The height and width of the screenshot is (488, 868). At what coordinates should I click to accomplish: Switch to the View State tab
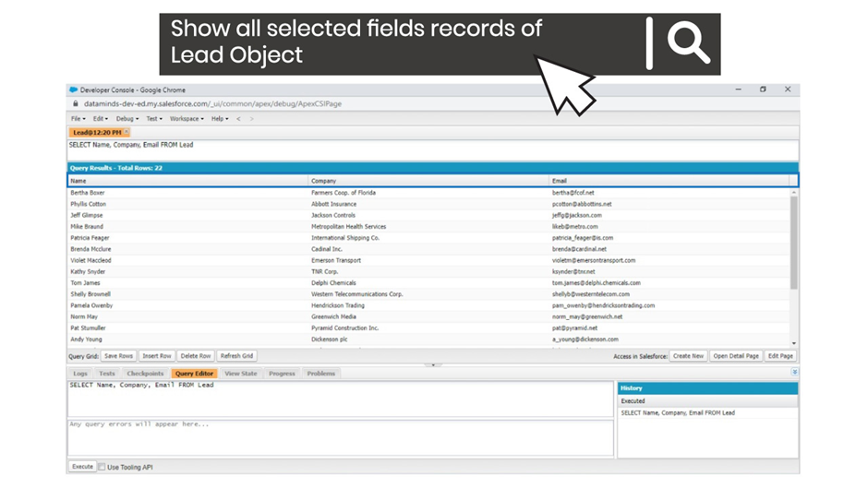241,374
